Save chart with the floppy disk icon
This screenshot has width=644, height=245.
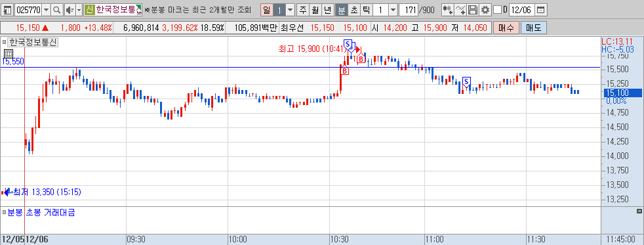473,10
